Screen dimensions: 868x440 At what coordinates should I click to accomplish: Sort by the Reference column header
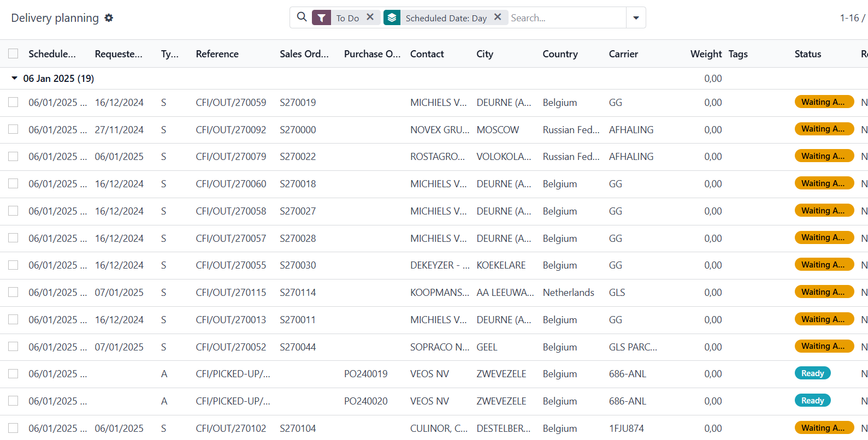coord(217,54)
